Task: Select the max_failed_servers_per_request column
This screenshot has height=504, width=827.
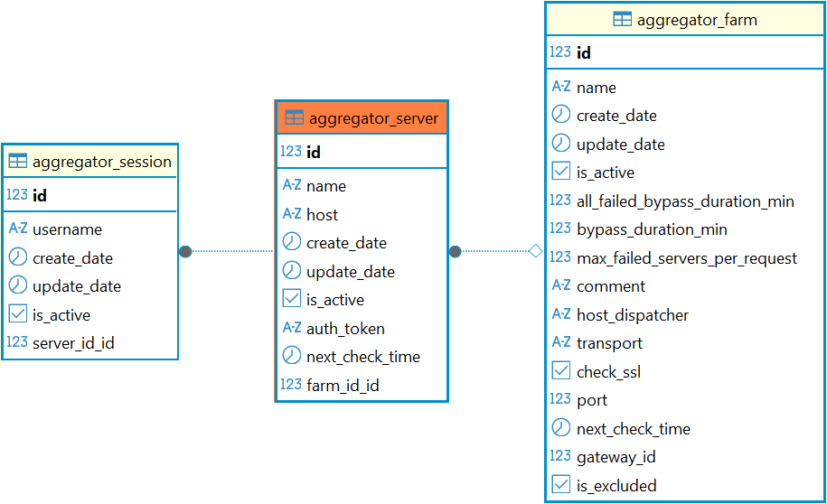Action: (x=686, y=258)
